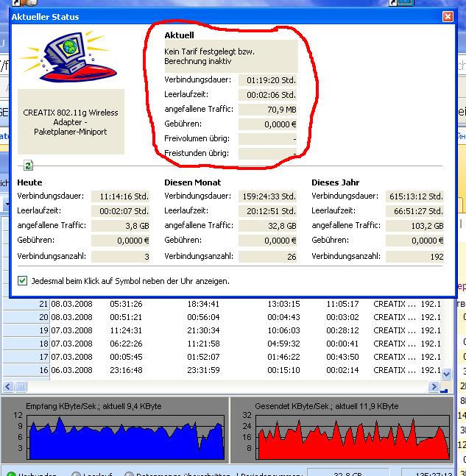Click the CREATIX 802.11g adapter label box
466x476 pixels.
click(71, 123)
